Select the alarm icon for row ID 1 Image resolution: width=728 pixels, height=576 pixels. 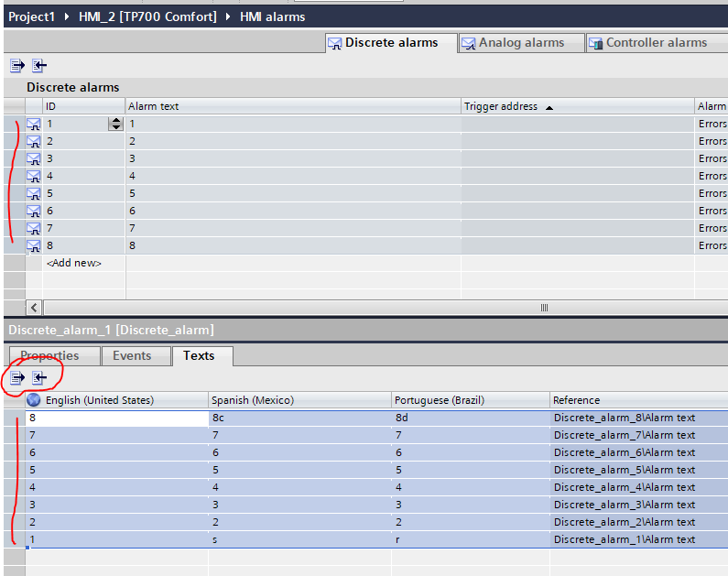(x=34, y=124)
